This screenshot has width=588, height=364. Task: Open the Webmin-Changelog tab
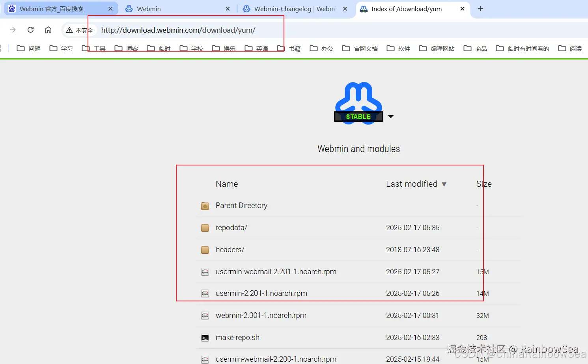click(x=295, y=9)
